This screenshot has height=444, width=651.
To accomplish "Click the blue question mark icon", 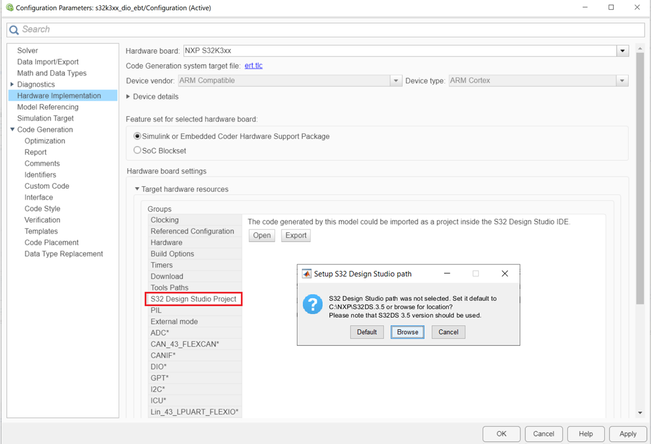I will point(313,304).
